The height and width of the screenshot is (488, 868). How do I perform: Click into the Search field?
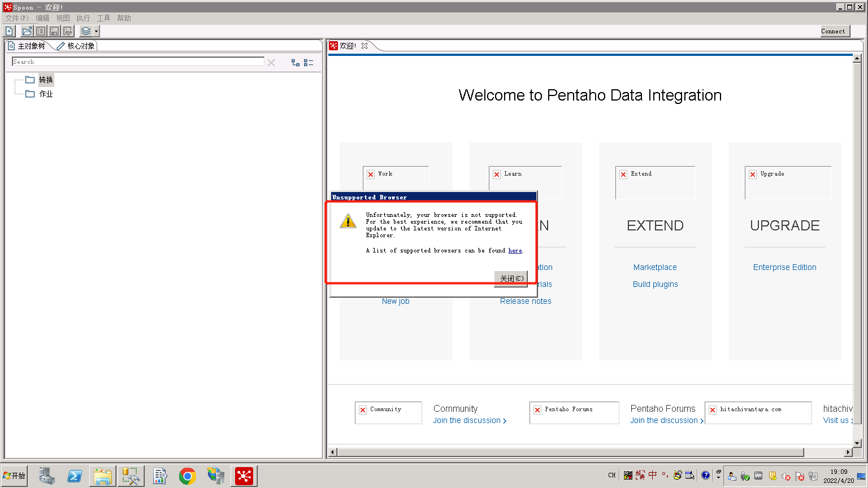click(138, 62)
